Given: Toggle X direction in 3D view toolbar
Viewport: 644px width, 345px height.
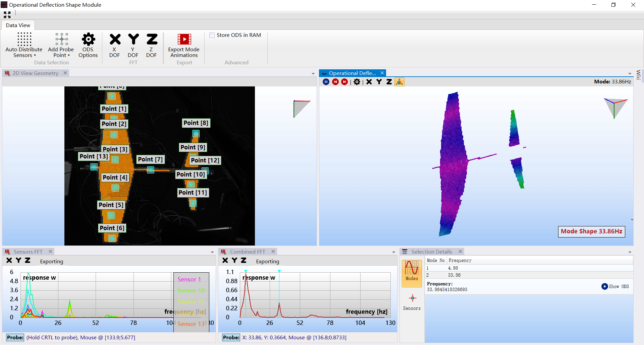Looking at the screenshot, I should click(369, 82).
